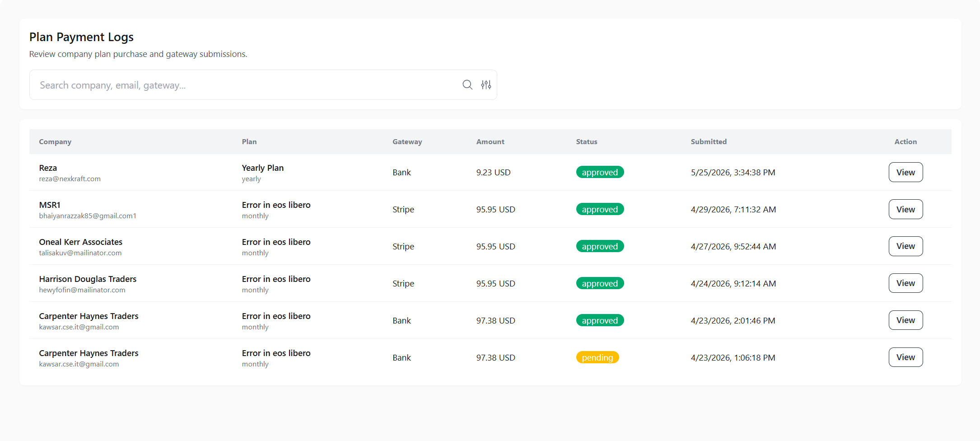
Task: Select the reza@nexkraft.com email
Action: pos(70,179)
